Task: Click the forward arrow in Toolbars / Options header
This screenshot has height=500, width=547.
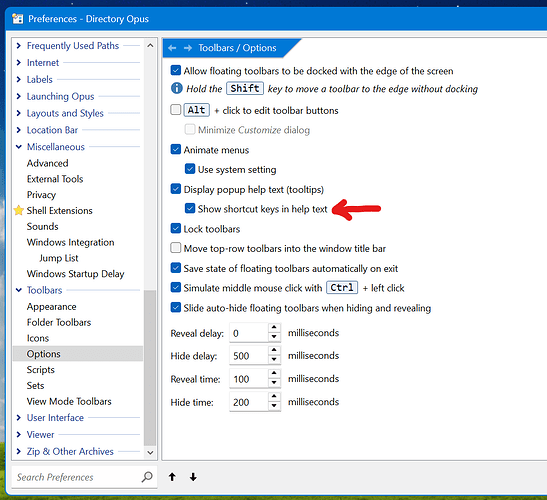Action: click(x=188, y=48)
